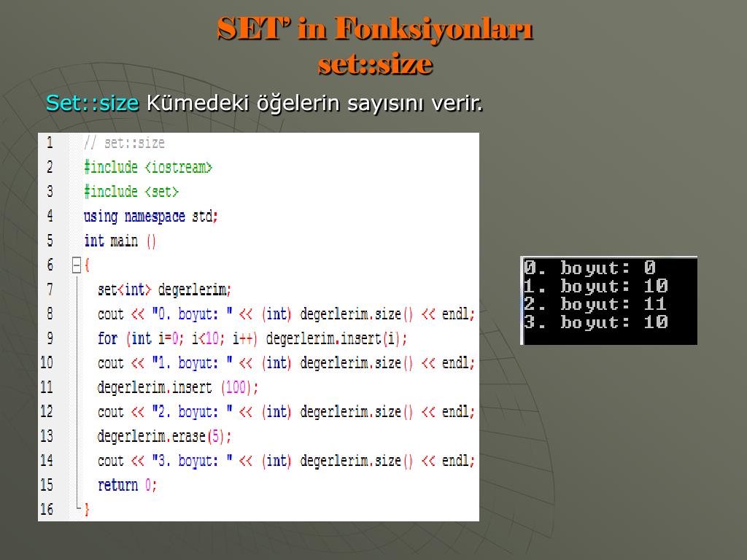Viewport: 747px width, 560px height.
Task: Click 'degerlerim.erase(5);' on line 13
Action: click(x=164, y=436)
